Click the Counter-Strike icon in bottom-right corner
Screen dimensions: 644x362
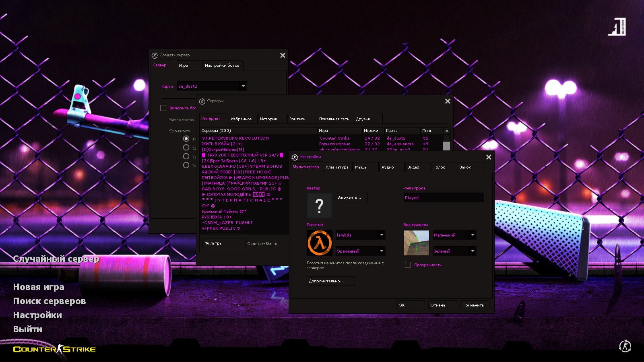pos(625,346)
